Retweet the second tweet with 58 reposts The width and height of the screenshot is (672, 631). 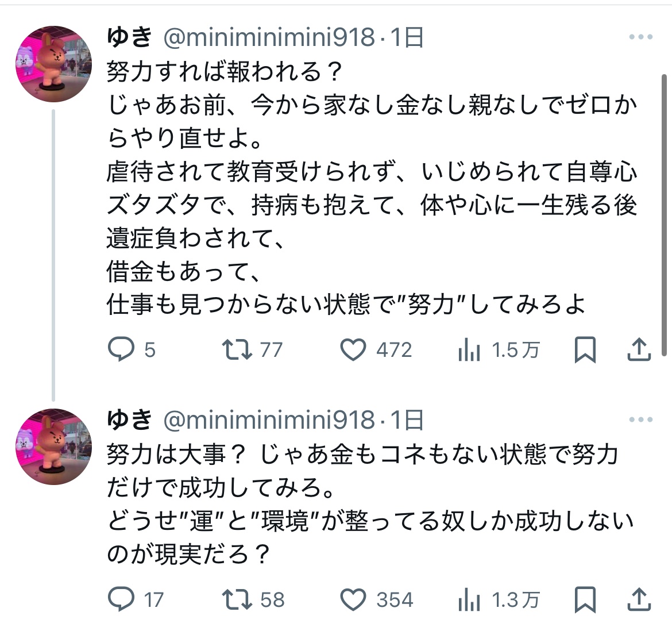[237, 600]
